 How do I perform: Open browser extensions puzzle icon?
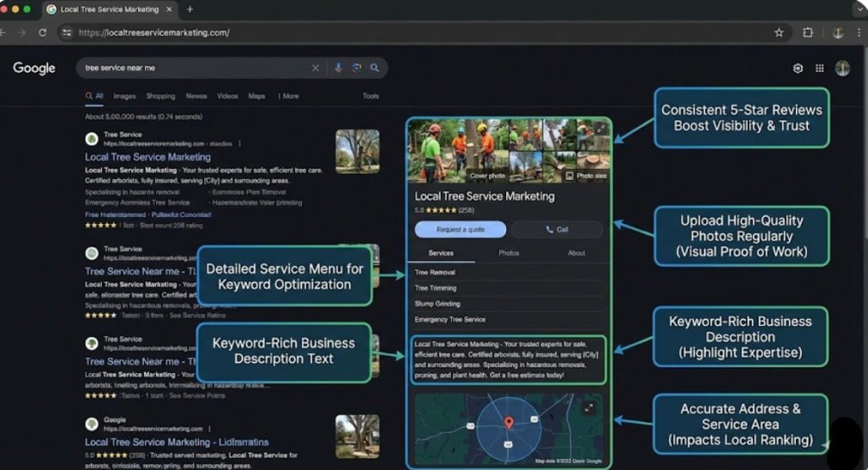click(x=808, y=33)
